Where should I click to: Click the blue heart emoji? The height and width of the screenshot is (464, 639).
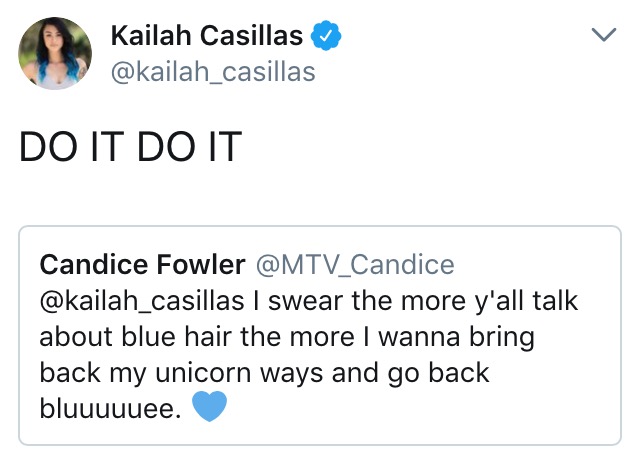209,406
